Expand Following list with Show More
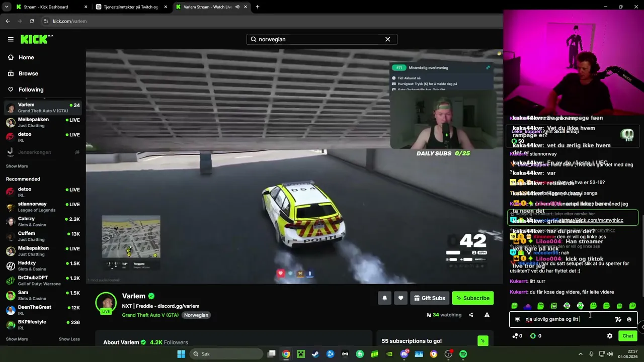The height and width of the screenshot is (362, 644). 17,166
